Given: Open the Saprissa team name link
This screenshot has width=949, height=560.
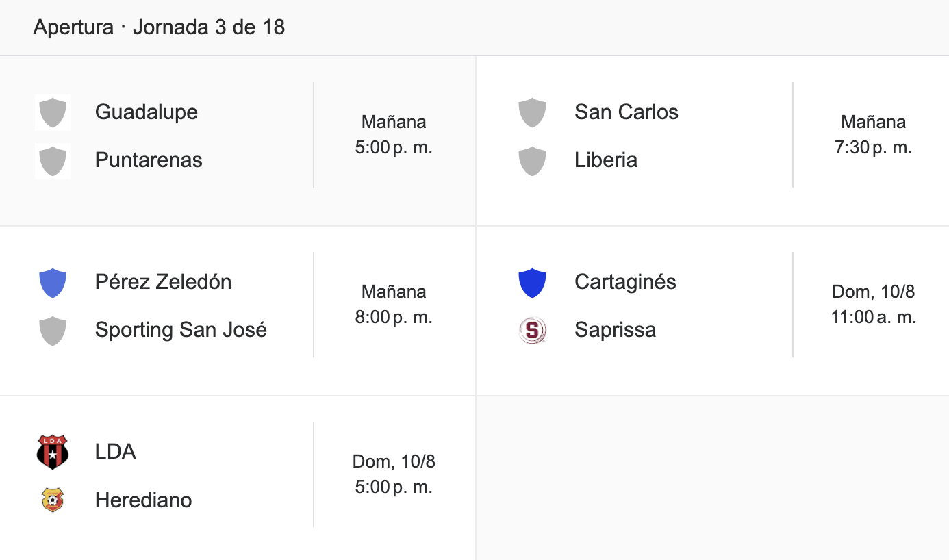Looking at the screenshot, I should click(x=615, y=329).
